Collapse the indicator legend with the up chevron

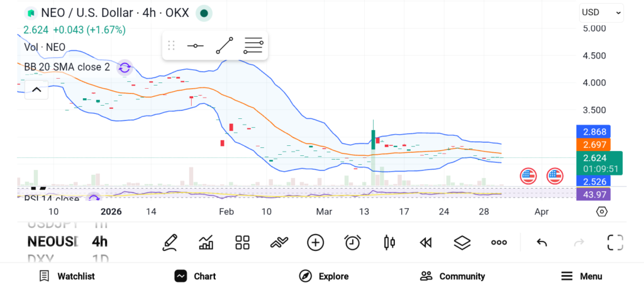[x=36, y=90]
